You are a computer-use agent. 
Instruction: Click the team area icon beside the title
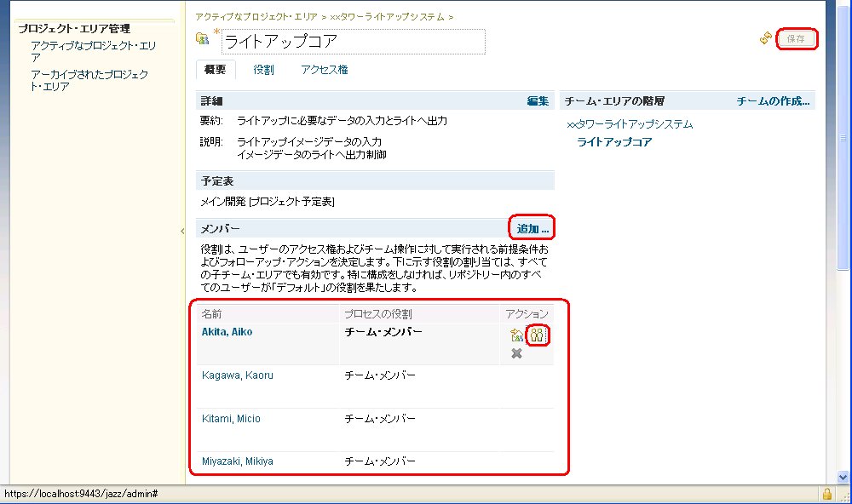[202, 38]
